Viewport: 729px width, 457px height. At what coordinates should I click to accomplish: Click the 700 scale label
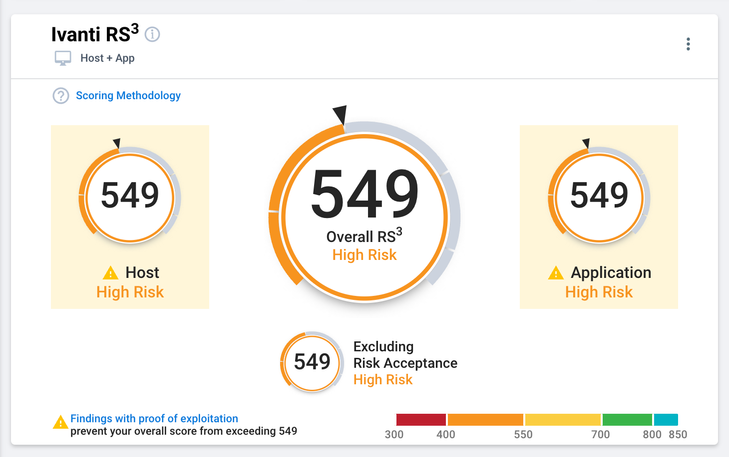point(600,435)
